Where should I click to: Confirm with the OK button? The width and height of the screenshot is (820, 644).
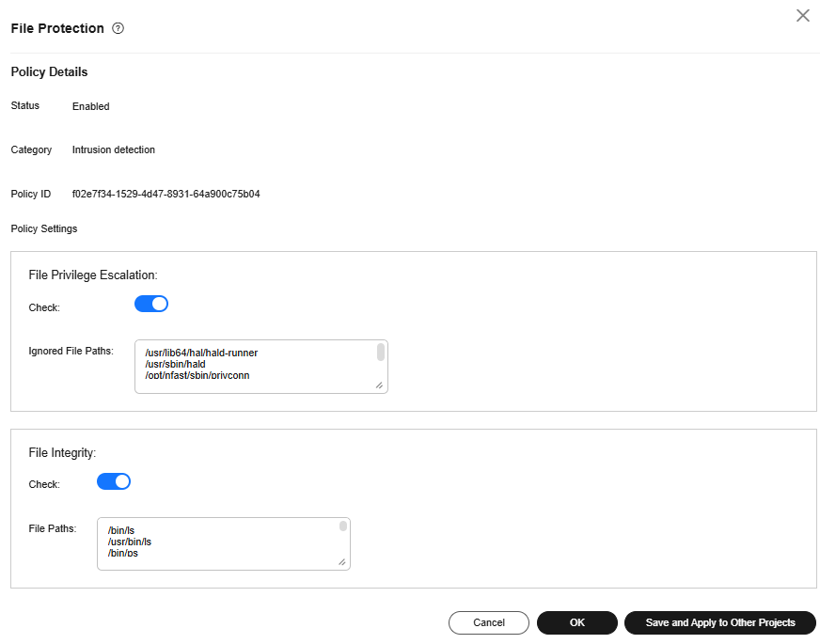tap(576, 622)
